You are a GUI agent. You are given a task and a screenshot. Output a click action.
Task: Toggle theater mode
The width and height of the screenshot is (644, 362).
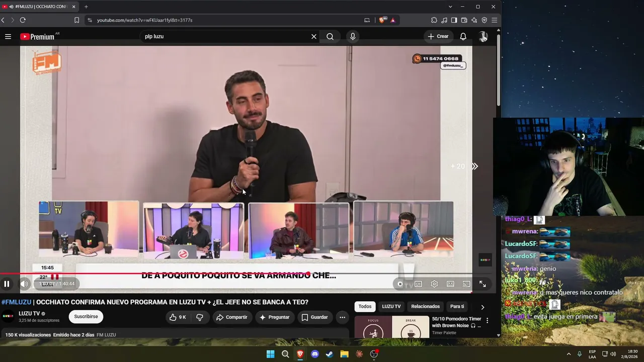click(x=450, y=284)
